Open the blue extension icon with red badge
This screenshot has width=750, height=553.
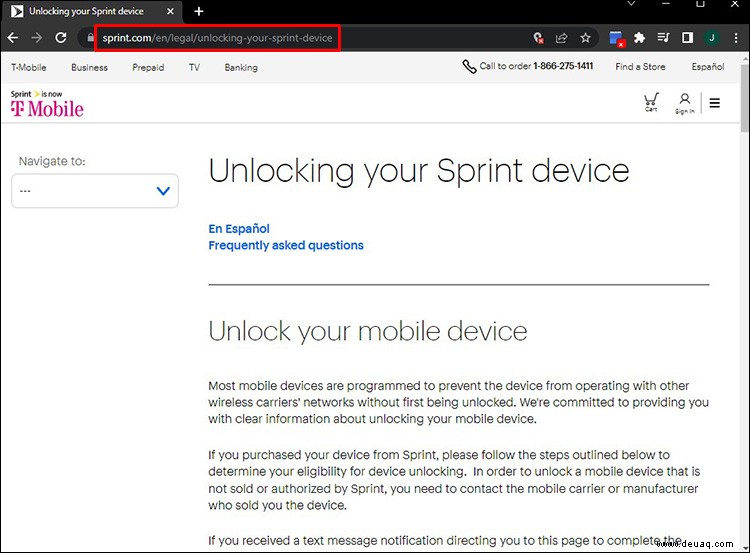click(x=616, y=38)
